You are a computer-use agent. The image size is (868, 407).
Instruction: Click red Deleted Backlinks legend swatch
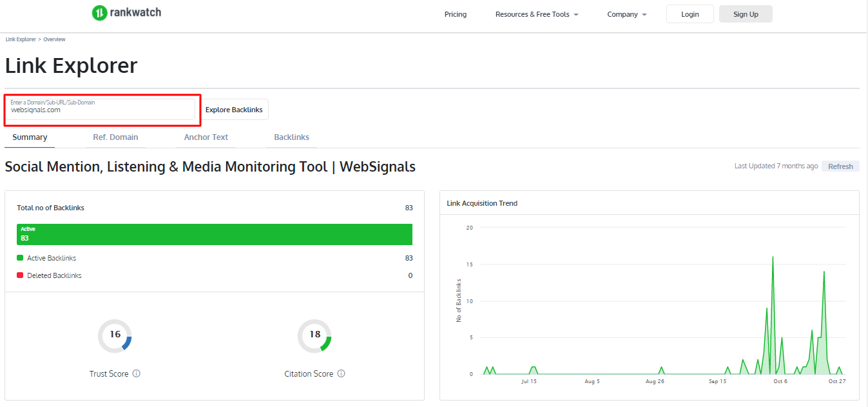(19, 275)
